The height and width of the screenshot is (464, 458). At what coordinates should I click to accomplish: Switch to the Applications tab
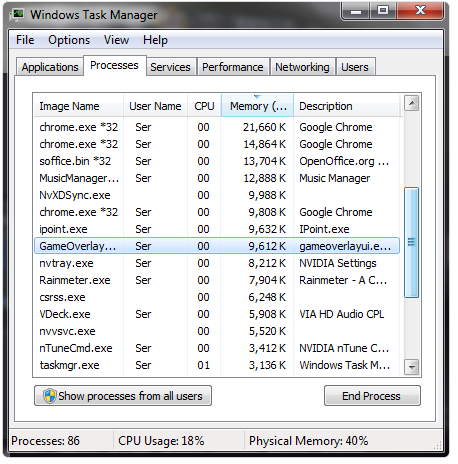tap(50, 67)
